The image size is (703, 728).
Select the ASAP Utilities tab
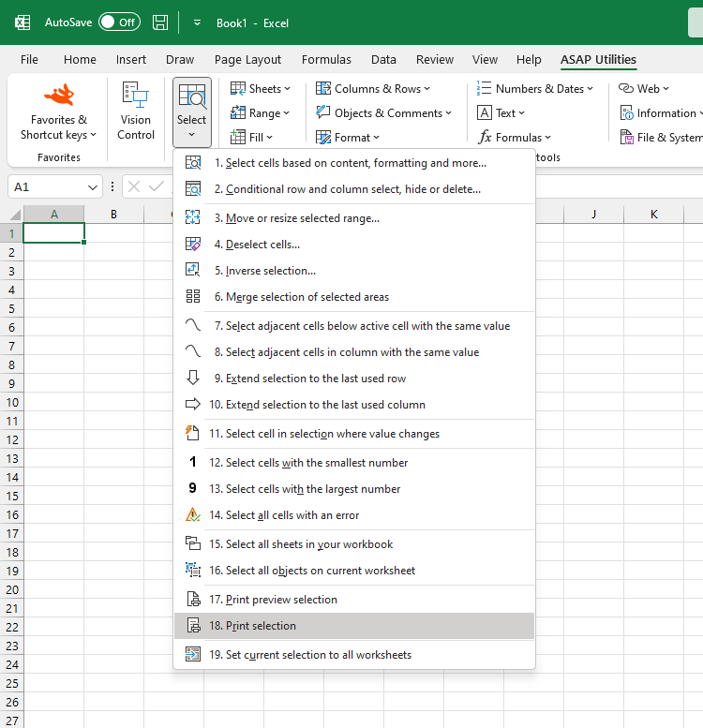(598, 59)
